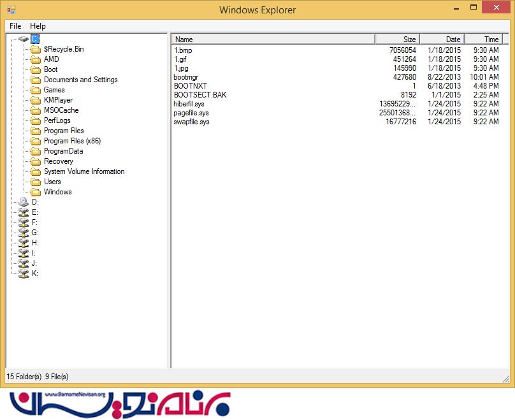Click the application icon in the title bar

tap(10, 10)
